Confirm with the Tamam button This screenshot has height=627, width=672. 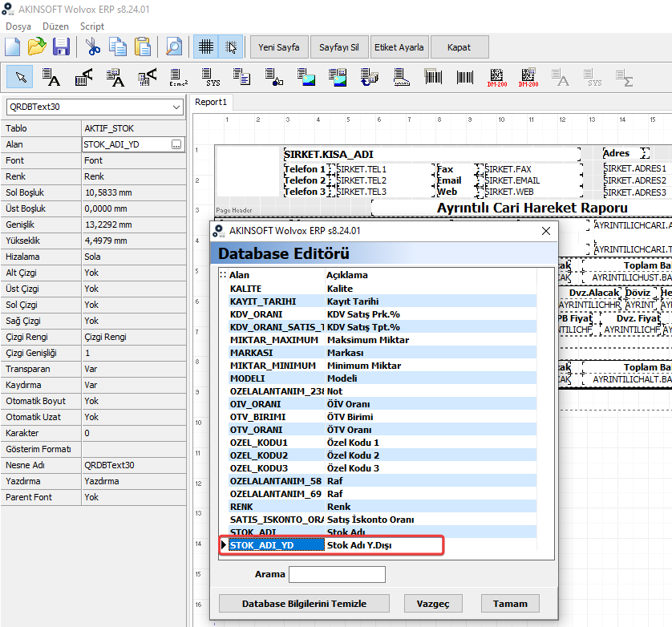tap(510, 604)
